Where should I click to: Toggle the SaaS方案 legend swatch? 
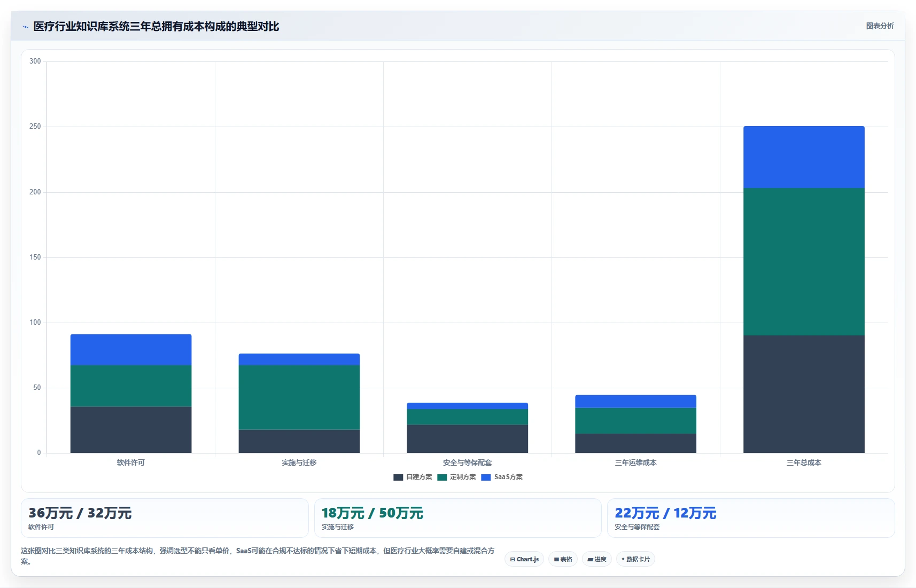(x=486, y=477)
